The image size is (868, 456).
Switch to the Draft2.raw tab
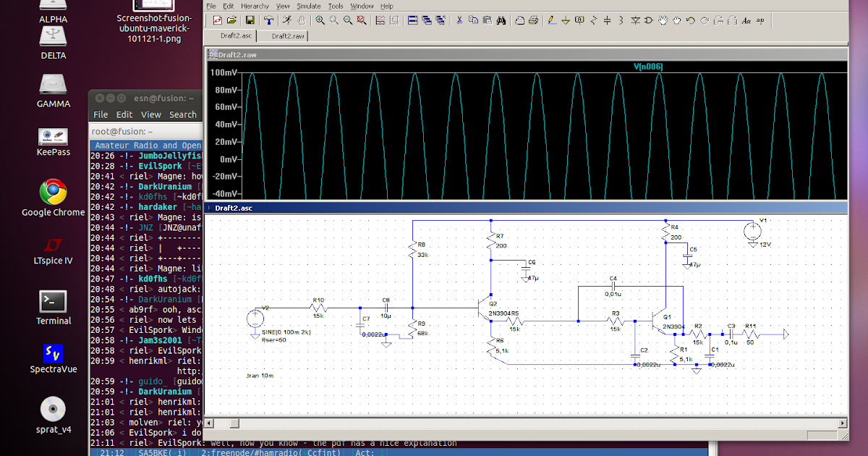(284, 35)
